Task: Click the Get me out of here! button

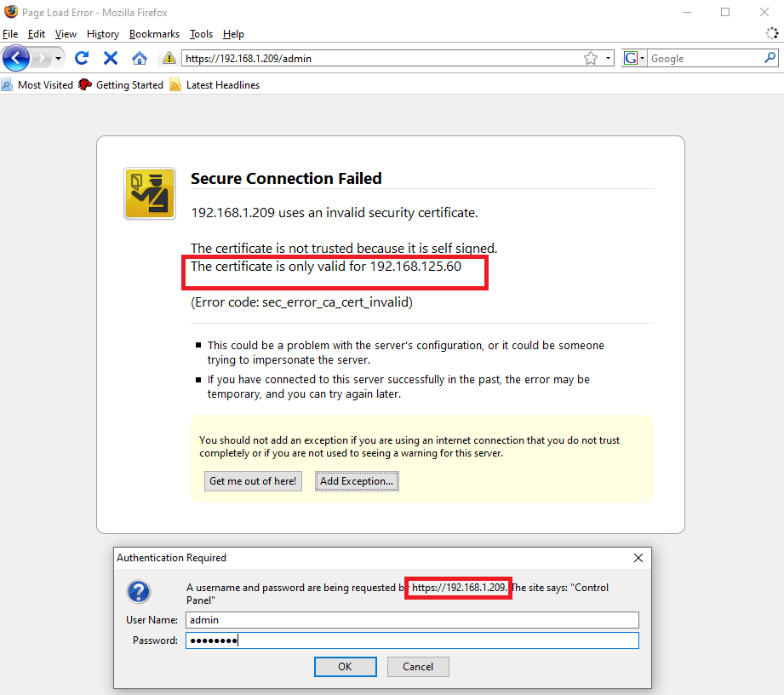Action: coord(253,481)
